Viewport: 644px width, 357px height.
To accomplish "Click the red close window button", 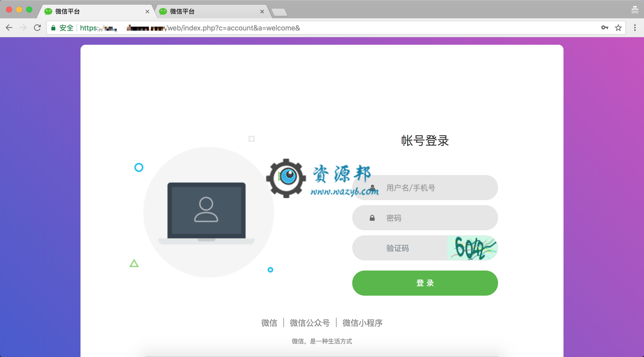I will click(x=9, y=10).
